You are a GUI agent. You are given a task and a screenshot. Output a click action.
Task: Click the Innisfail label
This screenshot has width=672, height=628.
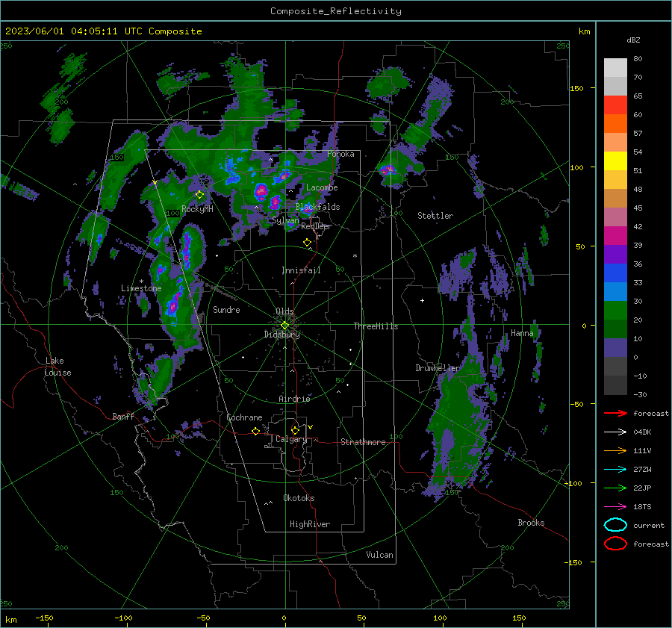pyautogui.click(x=301, y=270)
